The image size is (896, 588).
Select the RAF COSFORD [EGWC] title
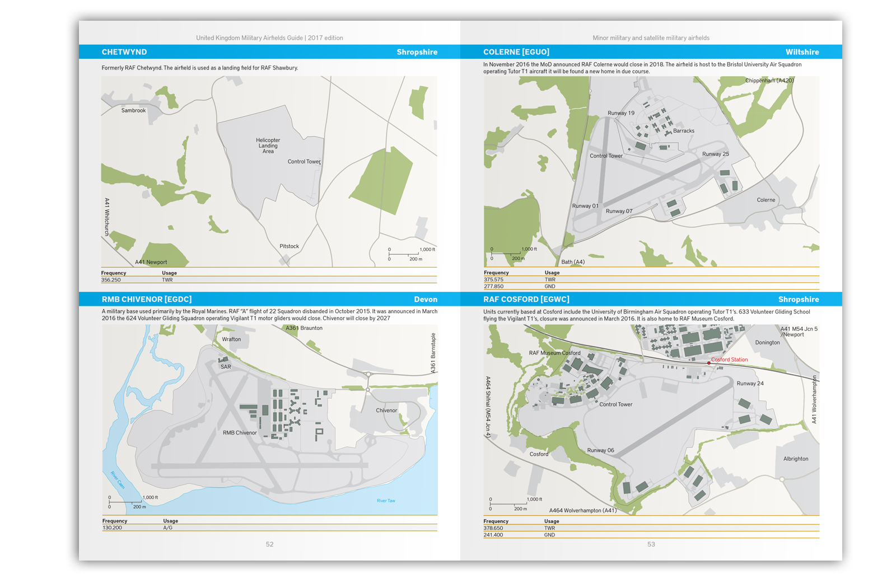tap(526, 300)
